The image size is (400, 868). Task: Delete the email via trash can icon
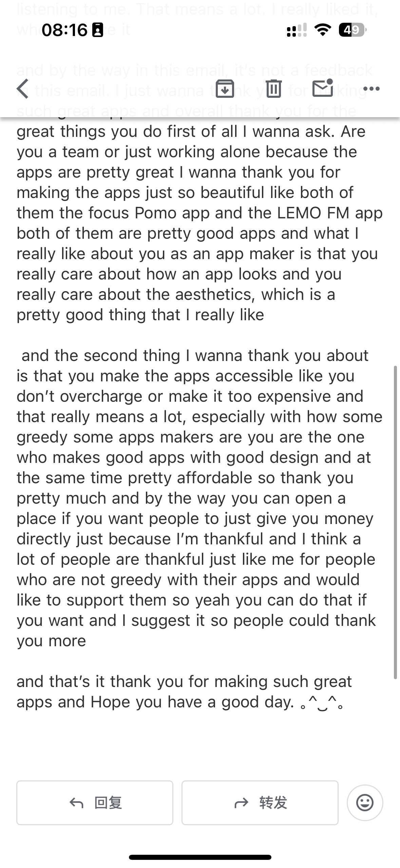[x=274, y=89]
